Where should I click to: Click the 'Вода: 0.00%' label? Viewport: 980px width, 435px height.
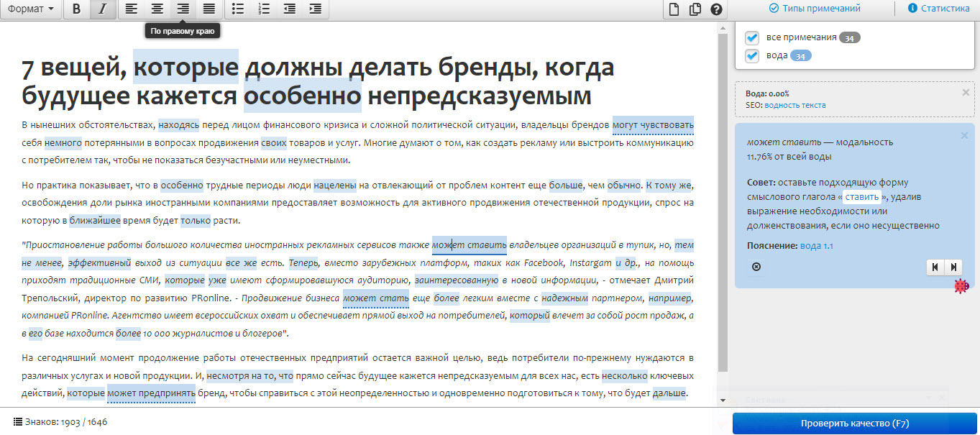pos(767,93)
